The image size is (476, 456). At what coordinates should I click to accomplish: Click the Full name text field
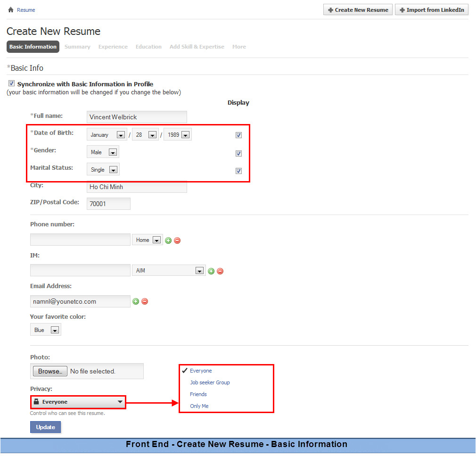[137, 117]
